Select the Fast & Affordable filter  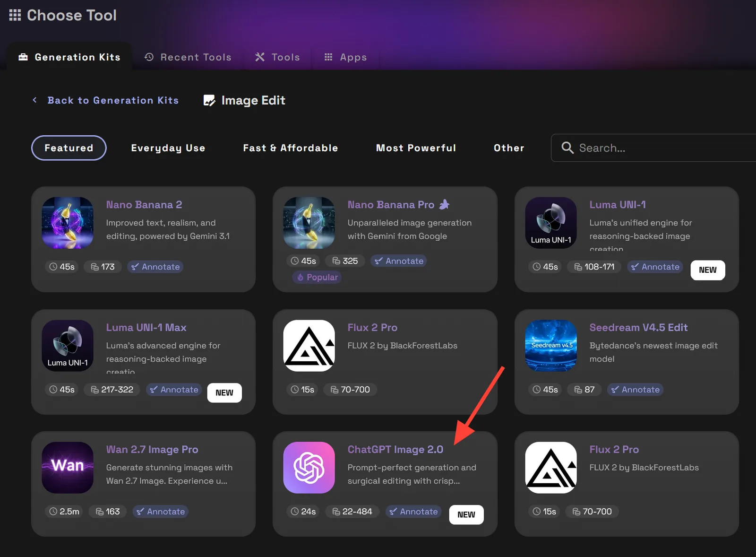[x=291, y=148]
